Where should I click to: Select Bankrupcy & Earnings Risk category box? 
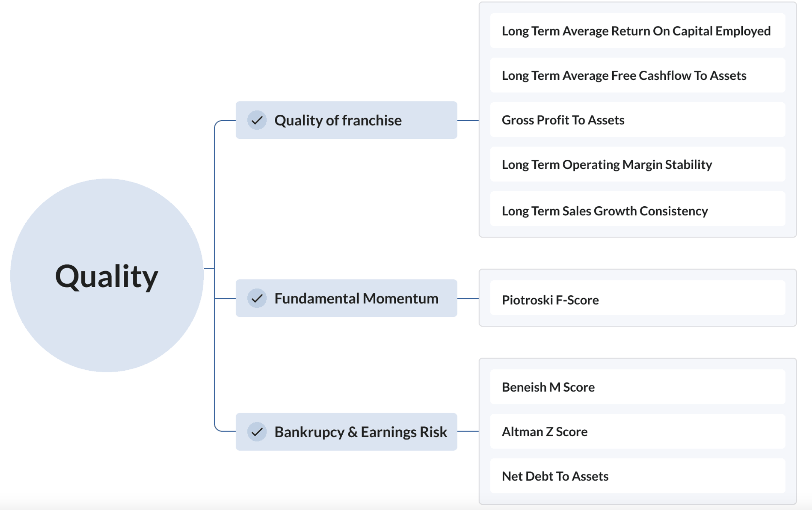coord(346,432)
